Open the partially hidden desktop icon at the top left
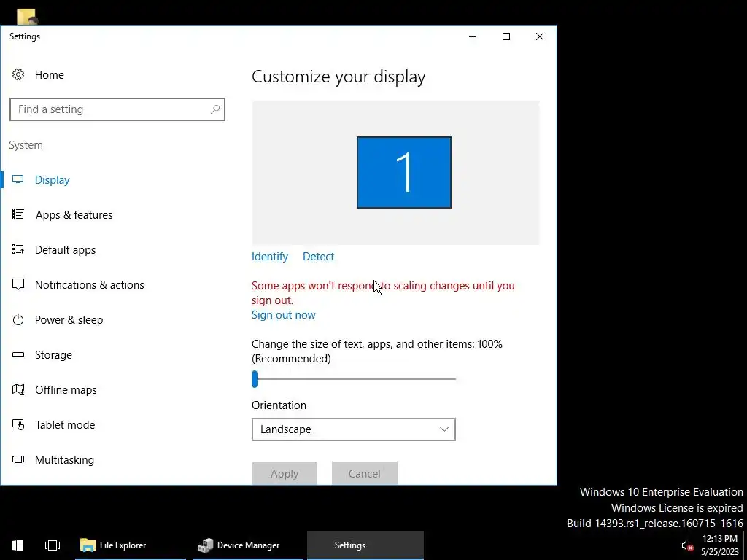This screenshot has width=747, height=560. [27, 17]
